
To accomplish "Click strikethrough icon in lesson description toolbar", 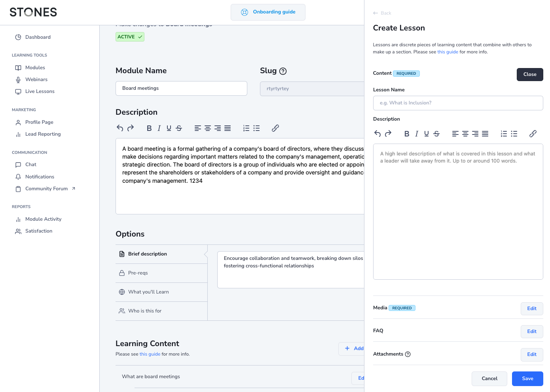I will click(436, 134).
